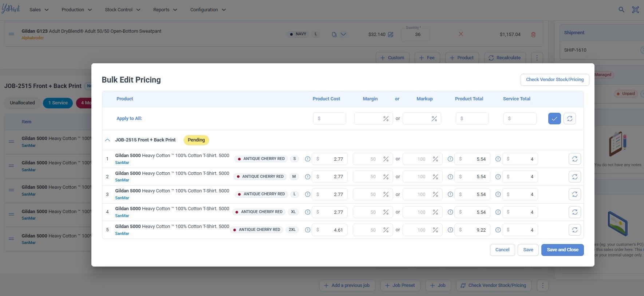Collapse the JOB-2515 Front + Back Print group

click(x=107, y=140)
